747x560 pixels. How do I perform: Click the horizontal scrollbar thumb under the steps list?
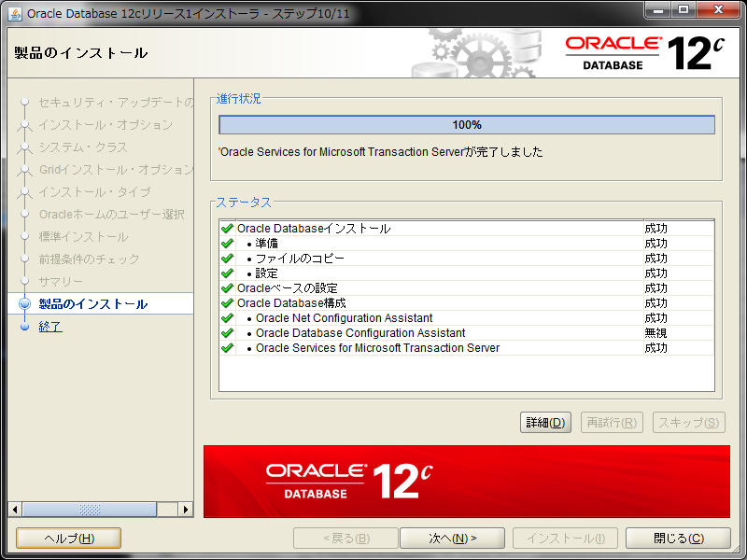click(89, 510)
